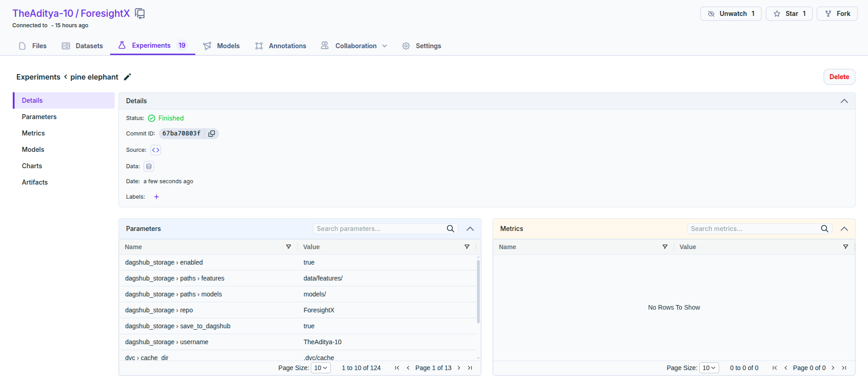The image size is (868, 381).
Task: Fork the repository
Action: [x=838, y=14]
